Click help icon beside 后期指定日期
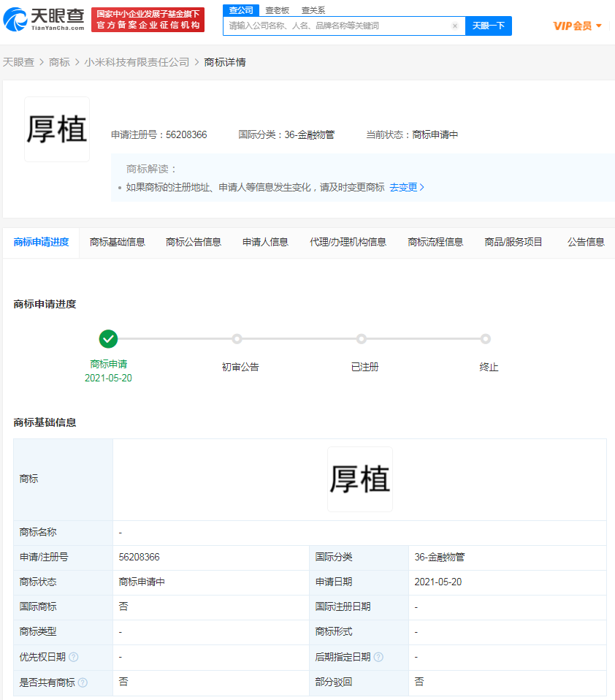The image size is (615, 700). click(x=379, y=656)
